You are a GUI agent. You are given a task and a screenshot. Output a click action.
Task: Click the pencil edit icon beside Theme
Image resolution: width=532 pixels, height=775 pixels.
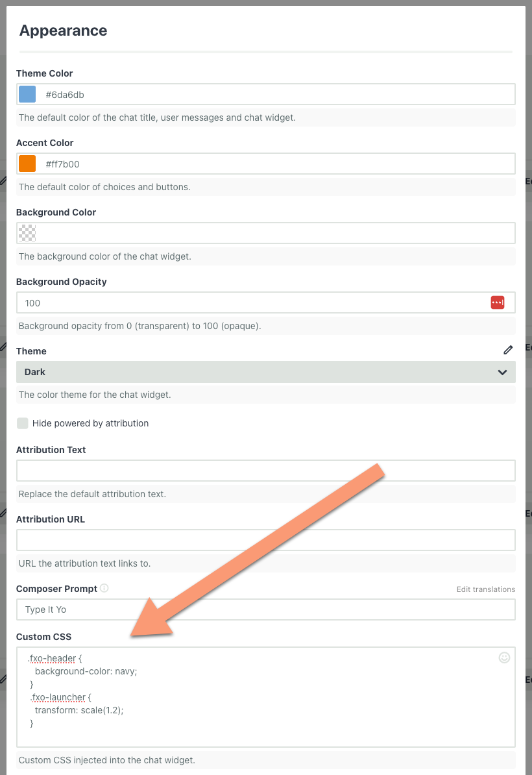(508, 350)
